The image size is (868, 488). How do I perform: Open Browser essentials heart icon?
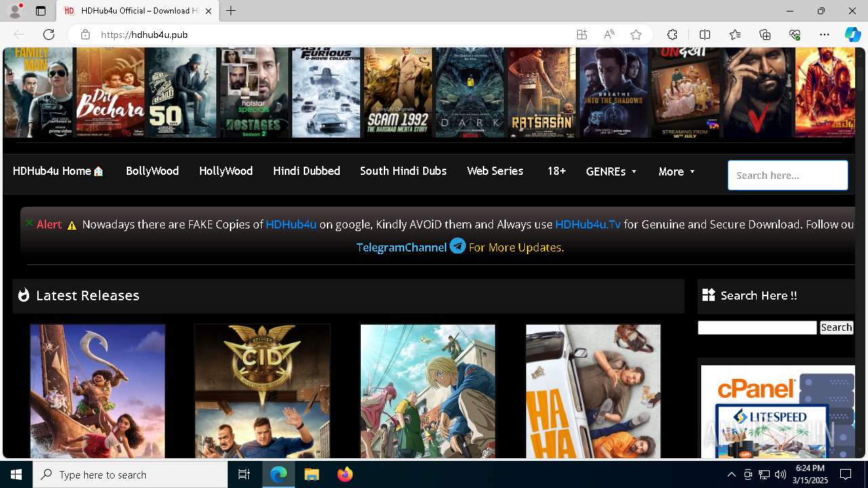[795, 35]
